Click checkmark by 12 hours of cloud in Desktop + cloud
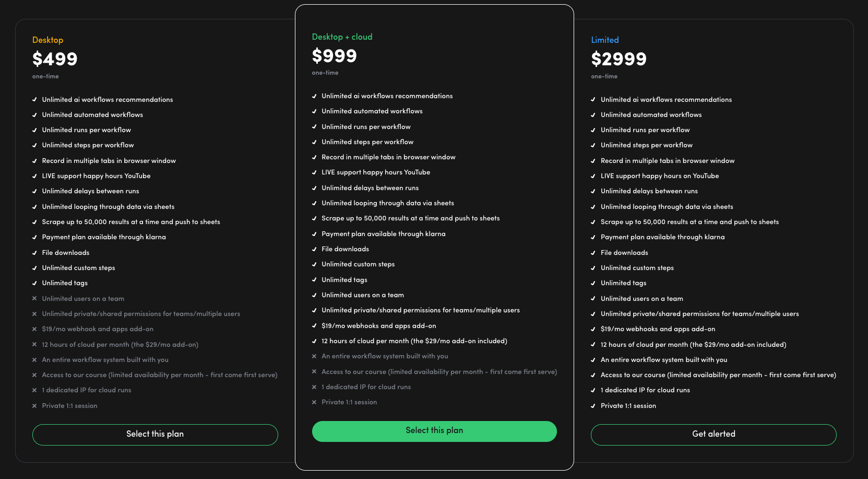This screenshot has height=479, width=868. coord(314,341)
